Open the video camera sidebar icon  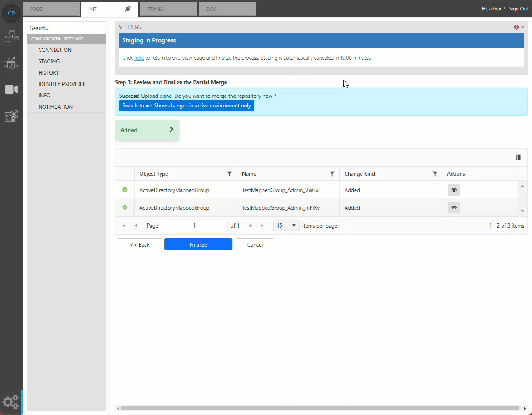pos(11,90)
